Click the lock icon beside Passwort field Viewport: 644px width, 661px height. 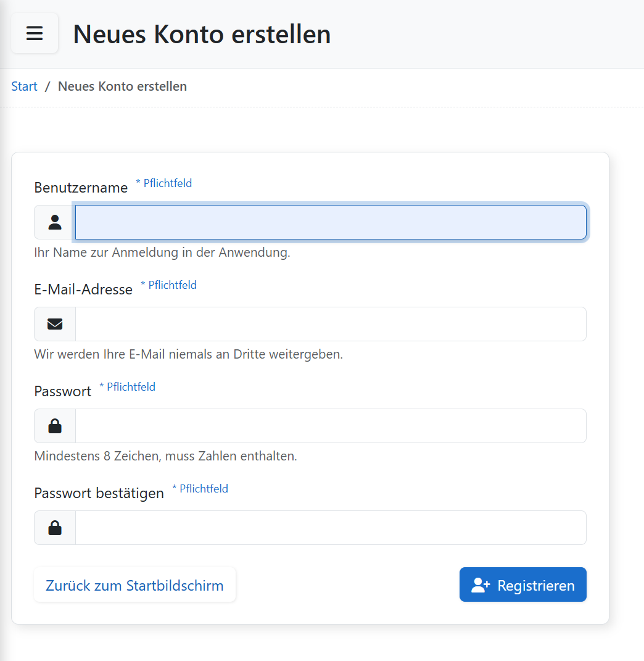[x=54, y=425]
